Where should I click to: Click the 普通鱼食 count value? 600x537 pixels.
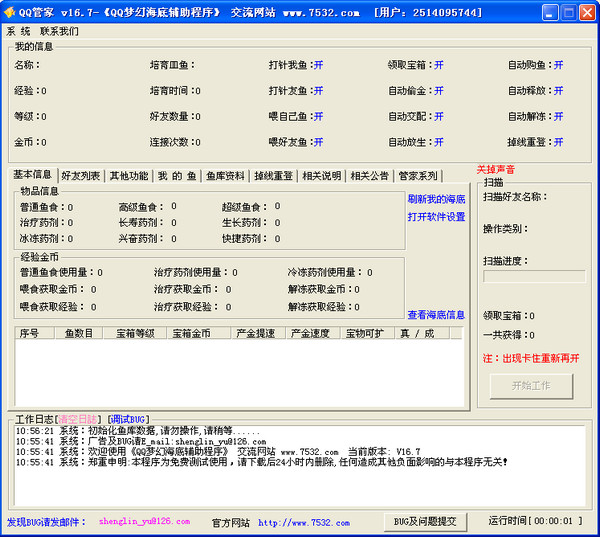coord(70,207)
